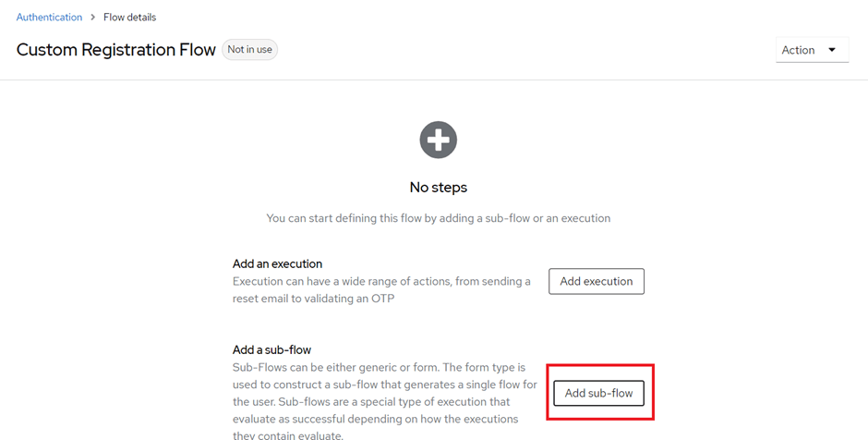Click the Add execution button
Image resolution: width=868 pixels, height=440 pixels.
click(x=597, y=282)
